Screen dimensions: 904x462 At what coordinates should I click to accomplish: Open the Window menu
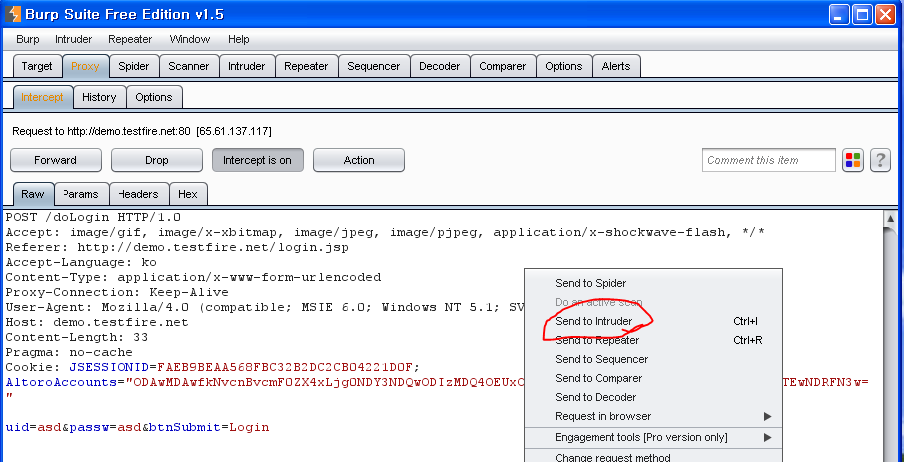pyautogui.click(x=190, y=39)
